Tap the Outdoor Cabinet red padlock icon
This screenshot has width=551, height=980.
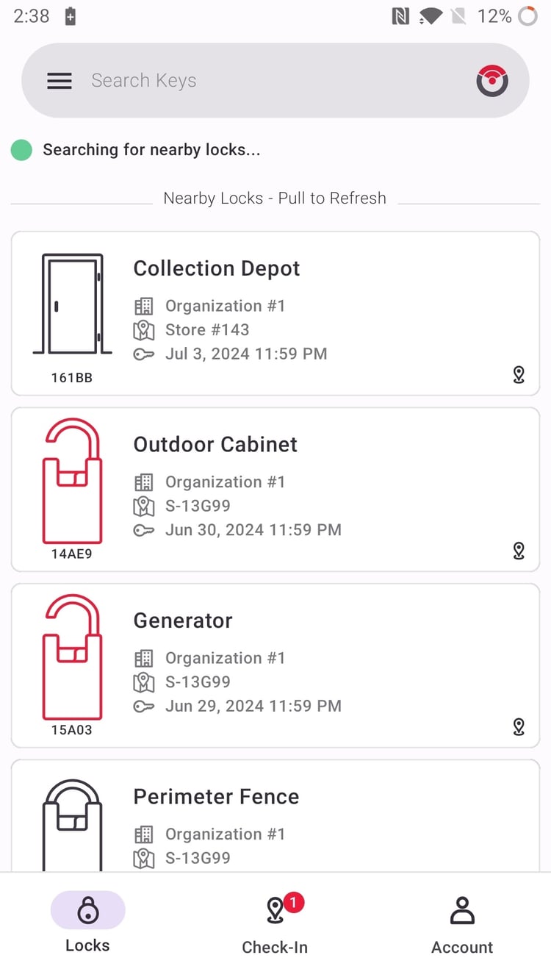72,481
